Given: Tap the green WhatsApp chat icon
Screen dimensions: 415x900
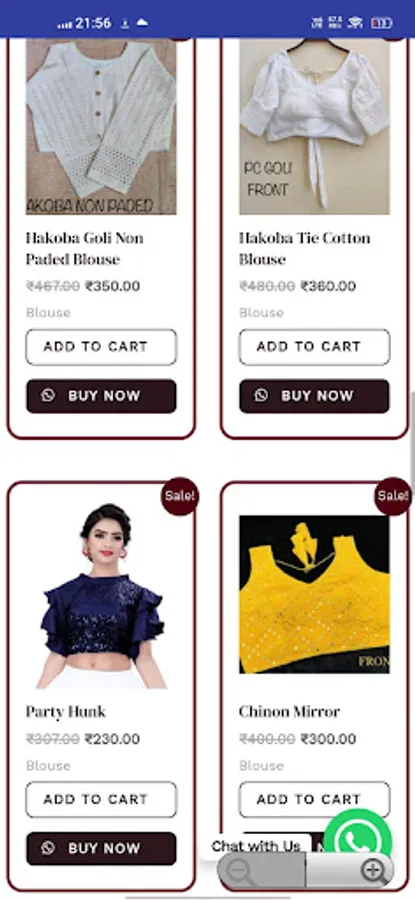Looking at the screenshot, I should pos(358,841).
